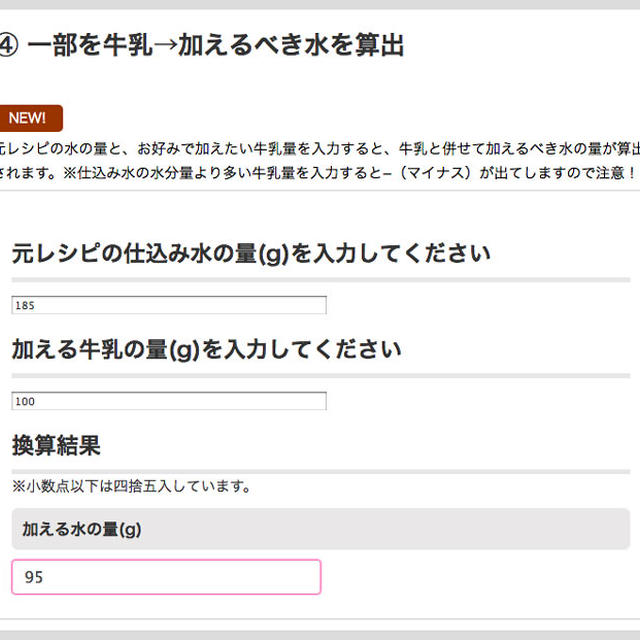Select the pink-bordered result field showing 95
The width and height of the screenshot is (640, 640).
[x=166, y=577]
